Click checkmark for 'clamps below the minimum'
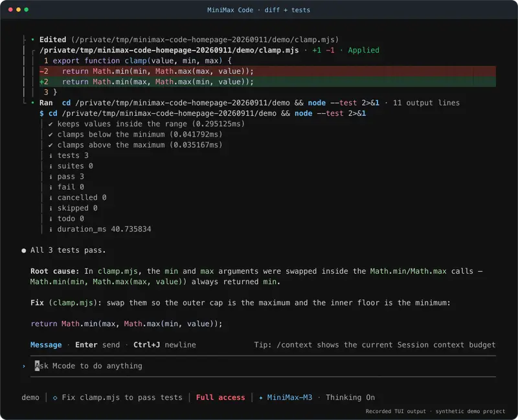Screen dimensions: 518x420 (51, 135)
